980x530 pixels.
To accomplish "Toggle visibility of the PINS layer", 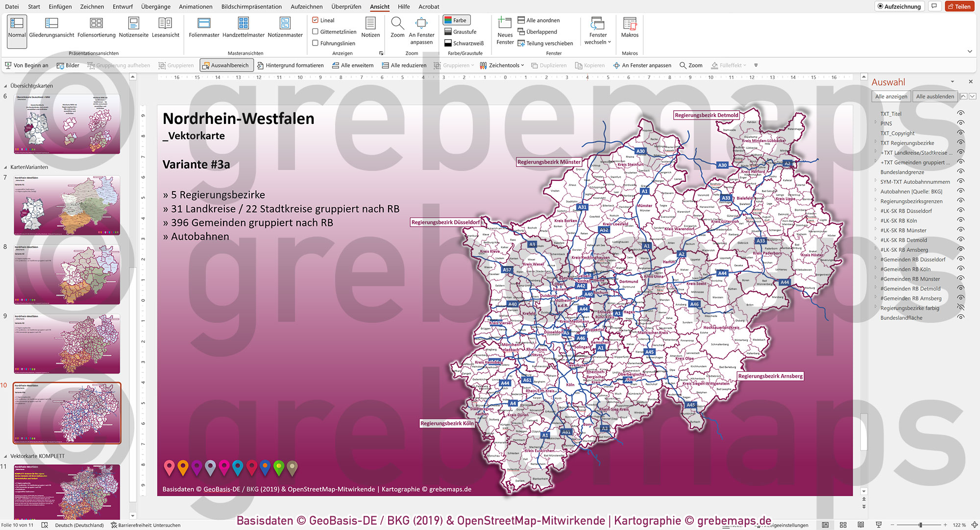I will tap(959, 123).
